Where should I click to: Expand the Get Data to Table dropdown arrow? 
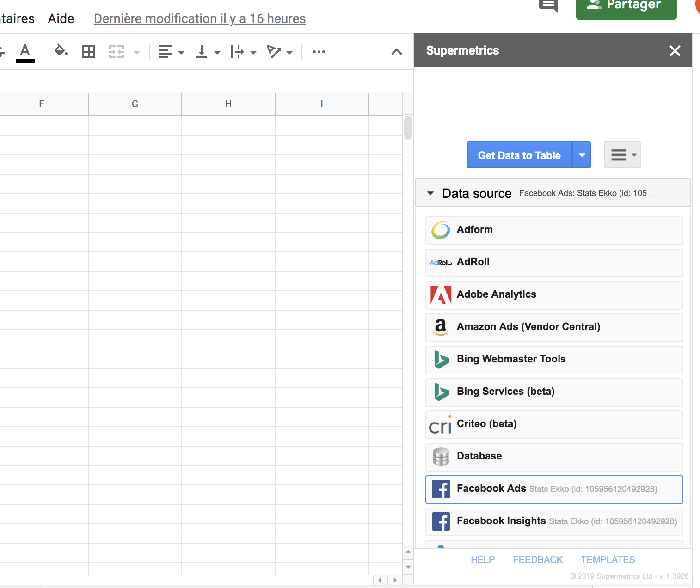tap(582, 155)
